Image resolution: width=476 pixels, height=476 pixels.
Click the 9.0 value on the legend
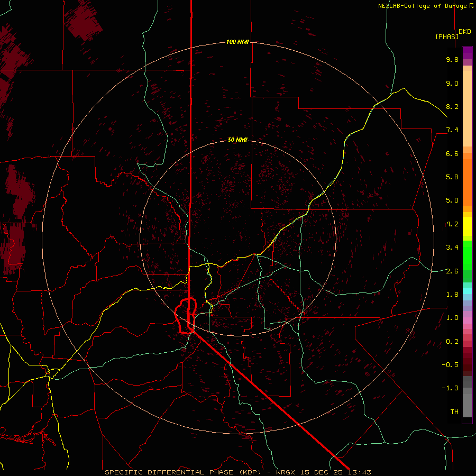point(452,83)
